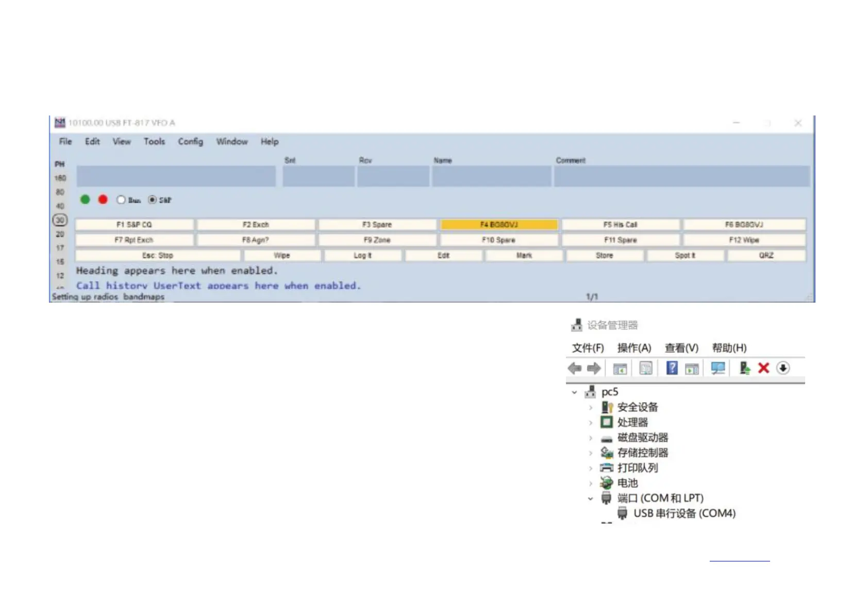The width and height of the screenshot is (868, 614).
Task: Click the back arrow in Device Manager toolbar
Action: point(574,368)
